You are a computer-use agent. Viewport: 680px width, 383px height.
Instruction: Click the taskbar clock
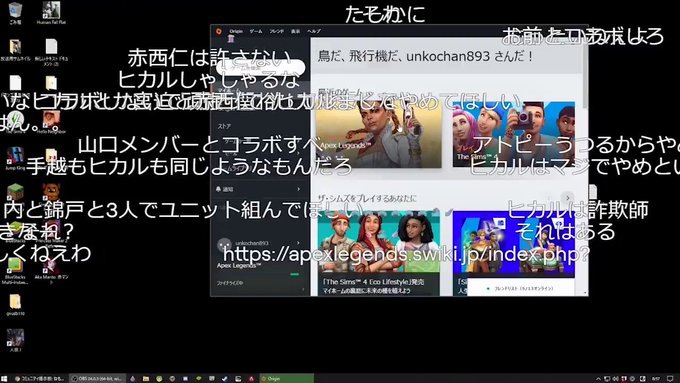[x=656, y=379]
